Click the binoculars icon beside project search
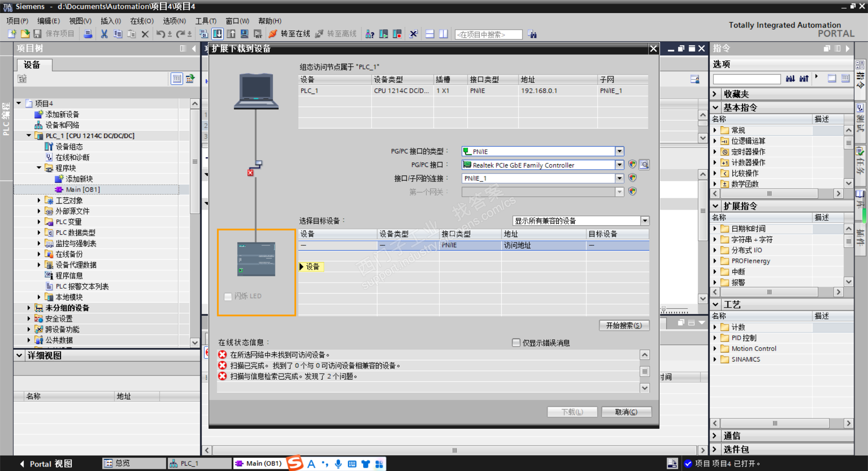Viewport: 868px width, 471px height. [x=533, y=34]
